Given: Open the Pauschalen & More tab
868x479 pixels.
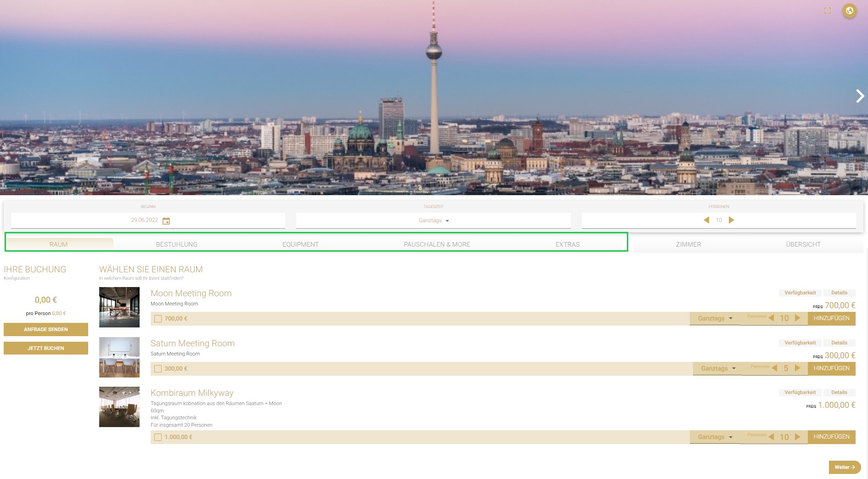Looking at the screenshot, I should [437, 244].
